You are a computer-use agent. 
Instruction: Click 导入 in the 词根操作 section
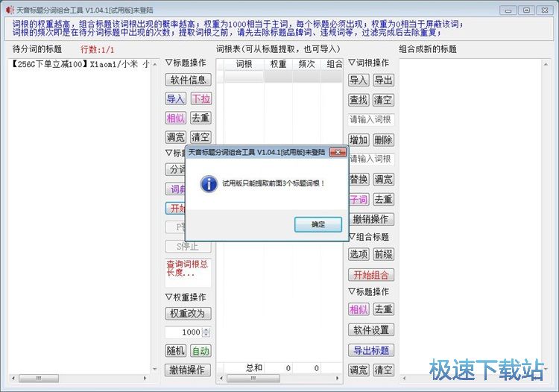359,80
